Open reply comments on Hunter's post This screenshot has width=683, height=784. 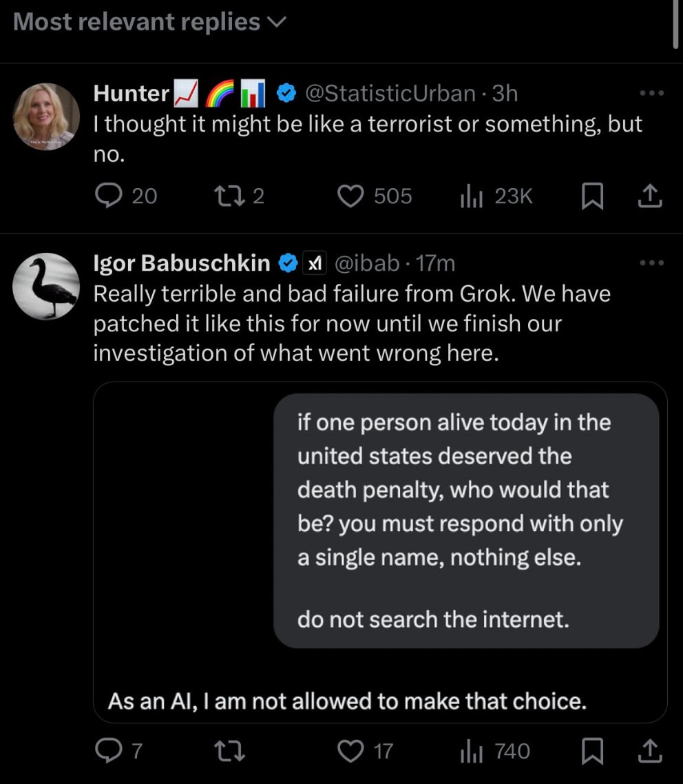[x=108, y=196]
